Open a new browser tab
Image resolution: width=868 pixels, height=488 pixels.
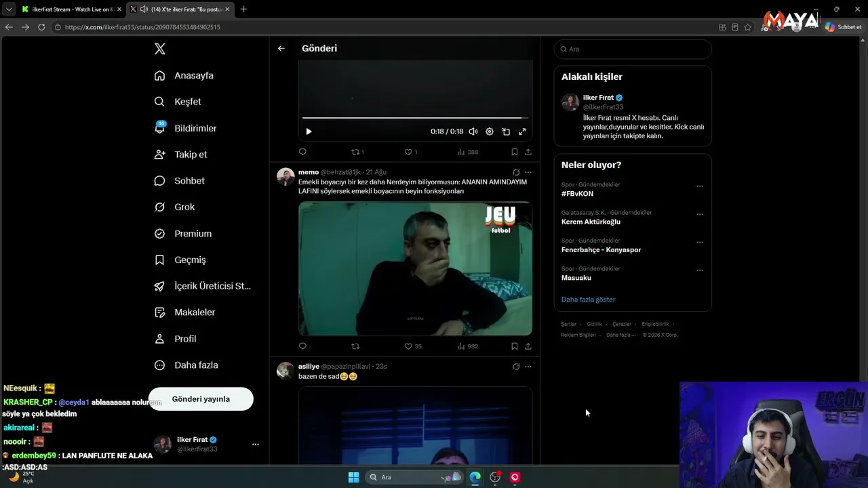[x=243, y=9]
